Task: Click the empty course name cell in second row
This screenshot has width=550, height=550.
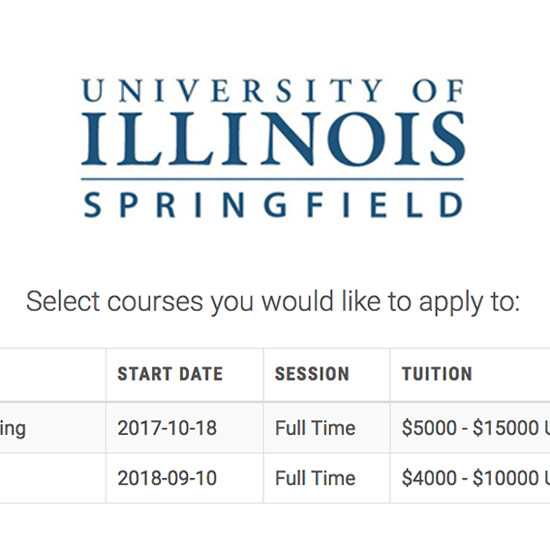Action: tap(53, 478)
